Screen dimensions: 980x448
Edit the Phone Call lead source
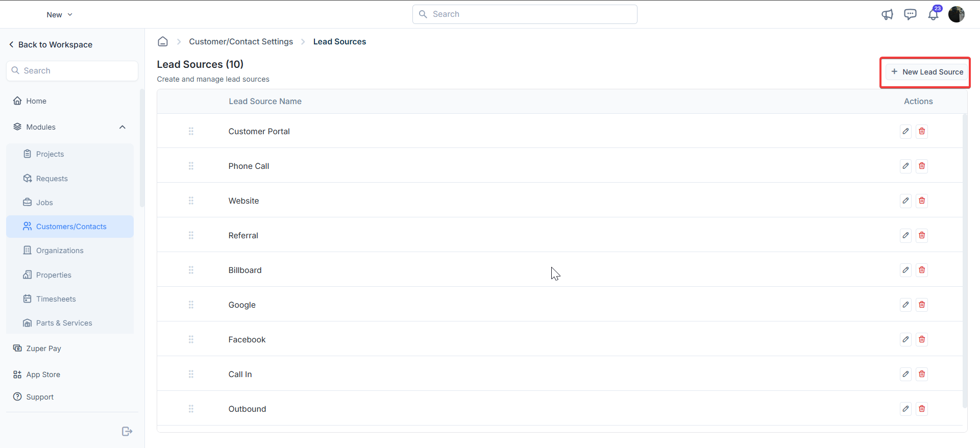[x=905, y=166]
